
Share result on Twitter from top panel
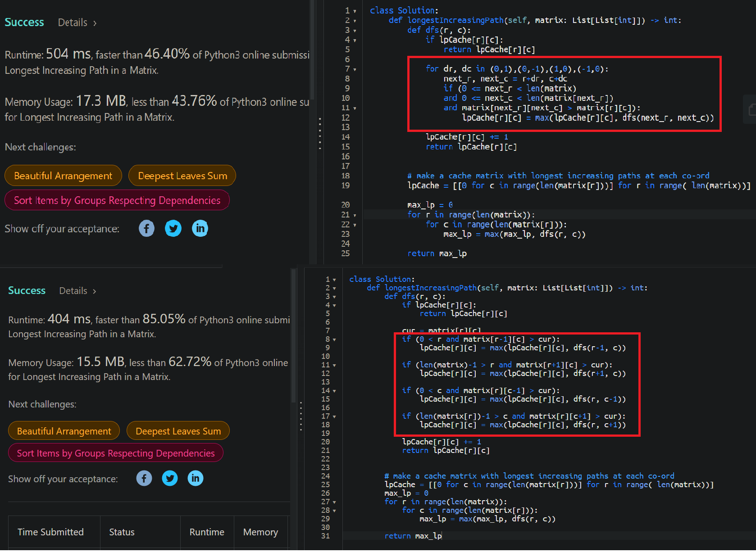coord(173,228)
